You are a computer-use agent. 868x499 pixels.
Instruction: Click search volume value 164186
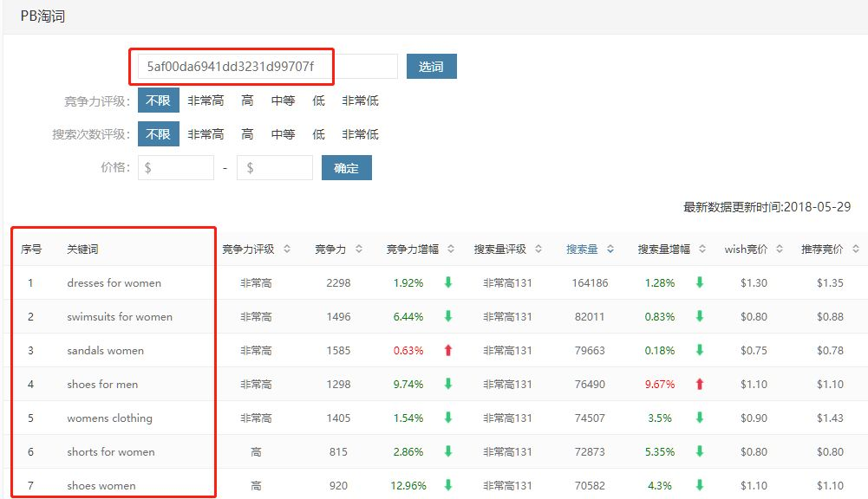pos(591,282)
